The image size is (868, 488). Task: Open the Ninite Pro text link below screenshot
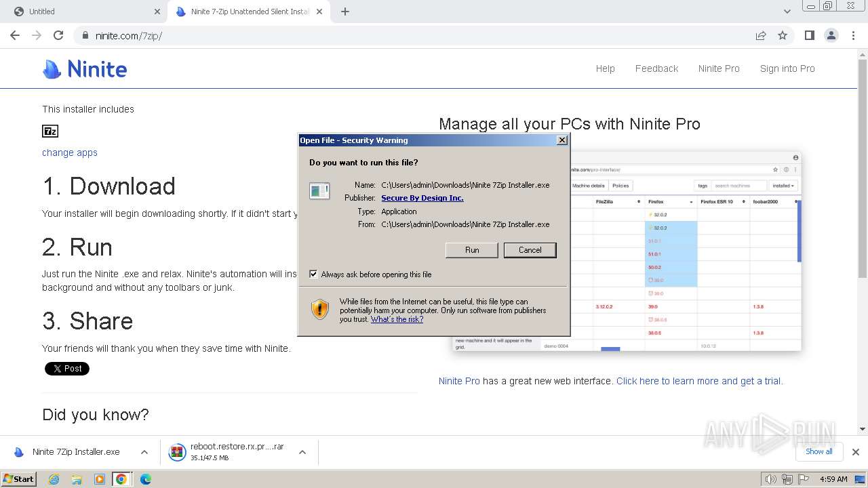[459, 381]
